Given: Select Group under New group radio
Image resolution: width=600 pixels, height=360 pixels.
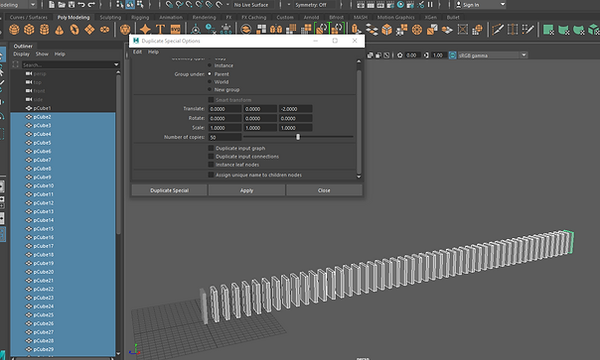Looking at the screenshot, I should coord(210,90).
